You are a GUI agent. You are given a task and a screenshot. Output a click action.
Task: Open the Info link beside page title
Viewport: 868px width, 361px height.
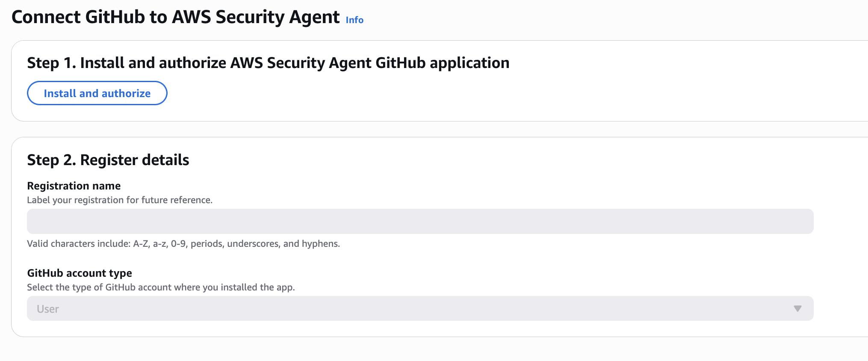(354, 20)
